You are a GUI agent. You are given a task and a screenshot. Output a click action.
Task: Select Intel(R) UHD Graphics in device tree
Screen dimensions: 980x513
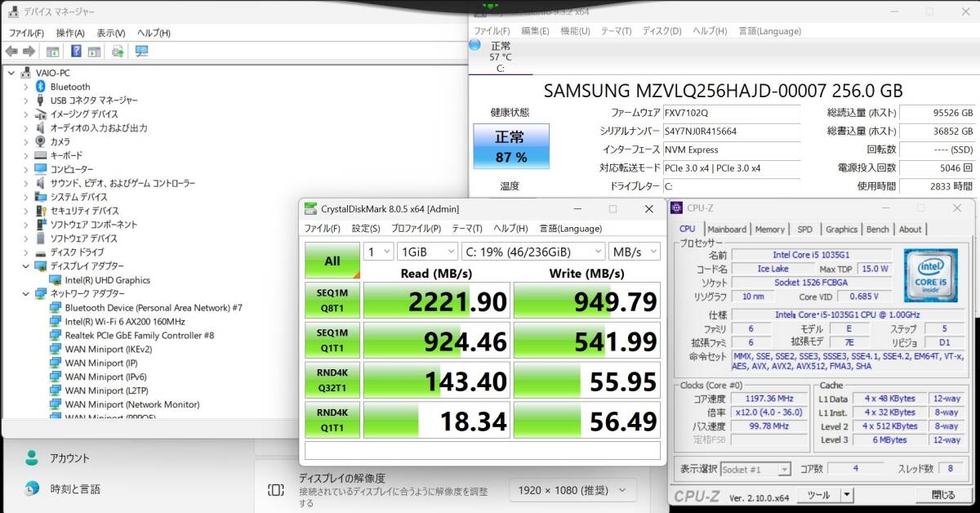[107, 280]
